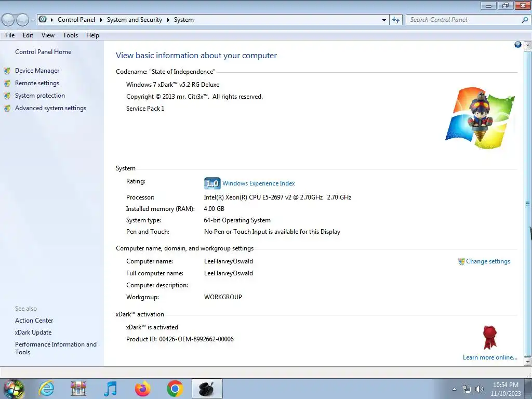The image size is (532, 399).
Task: Click the 64-bit Operating System text
Action: click(237, 220)
